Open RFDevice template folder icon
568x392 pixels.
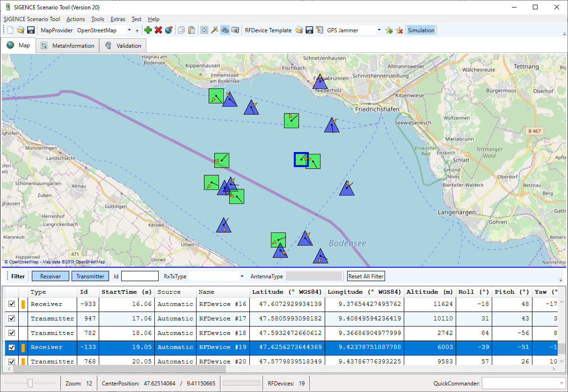tap(299, 30)
